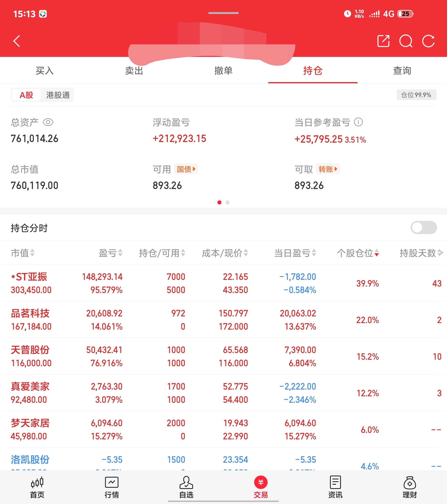Viewport: 447px width, 504px height.
Task: Tap info icon next to 当日参考盈亏
Action: click(x=358, y=122)
